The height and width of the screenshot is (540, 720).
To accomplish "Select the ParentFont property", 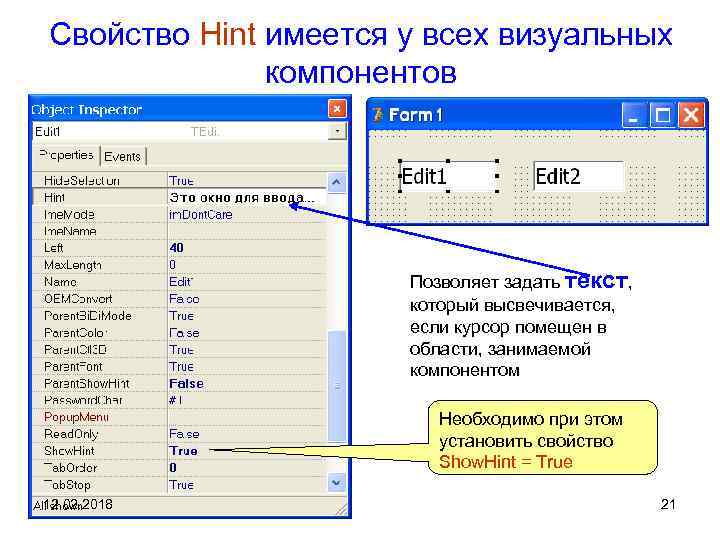I will pyautogui.click(x=73, y=367).
